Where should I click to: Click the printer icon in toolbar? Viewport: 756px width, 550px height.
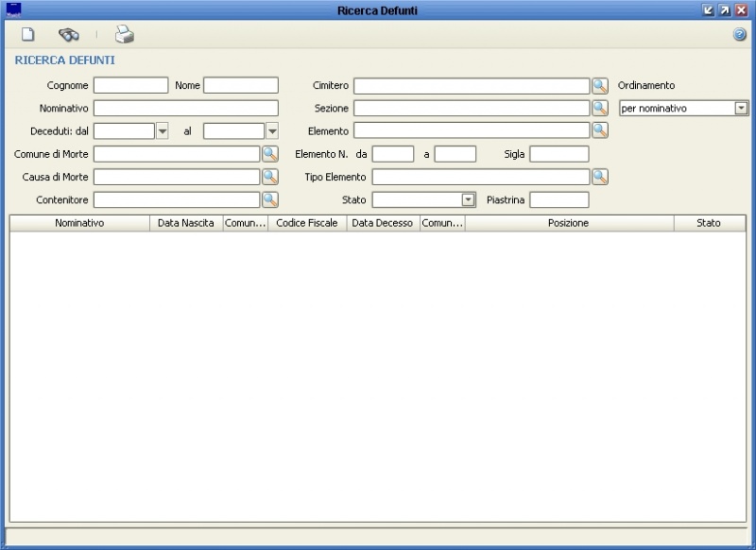(x=125, y=35)
